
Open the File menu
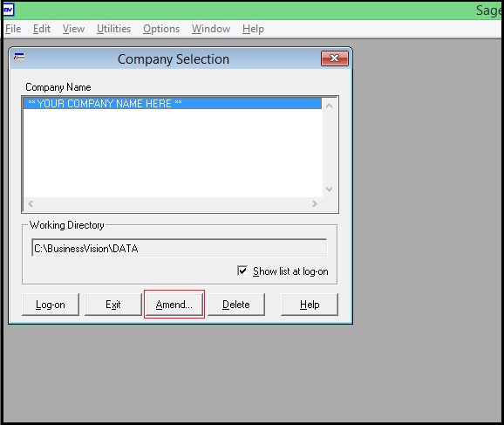pyautogui.click(x=13, y=29)
